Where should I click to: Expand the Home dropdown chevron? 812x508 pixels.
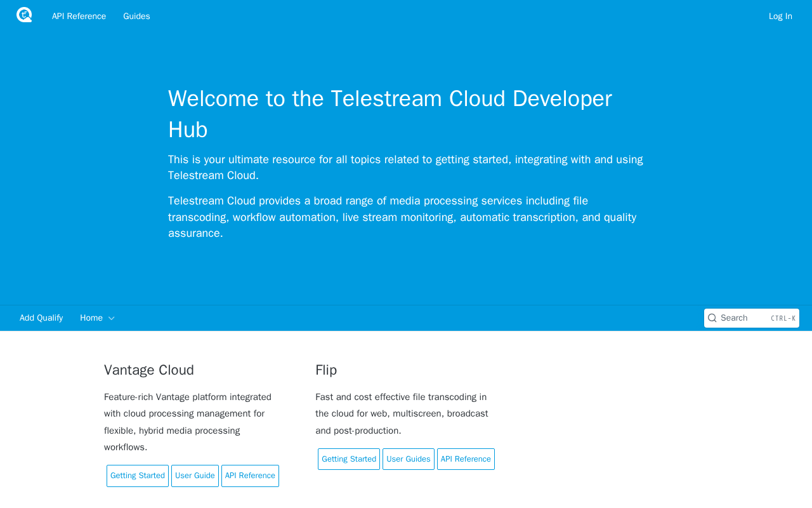(112, 318)
